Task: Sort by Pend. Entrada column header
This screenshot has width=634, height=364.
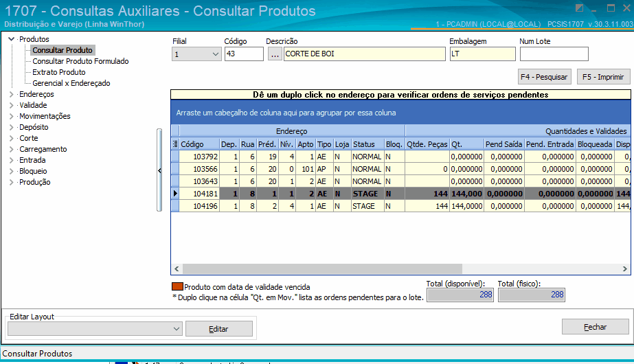Action: pos(550,144)
